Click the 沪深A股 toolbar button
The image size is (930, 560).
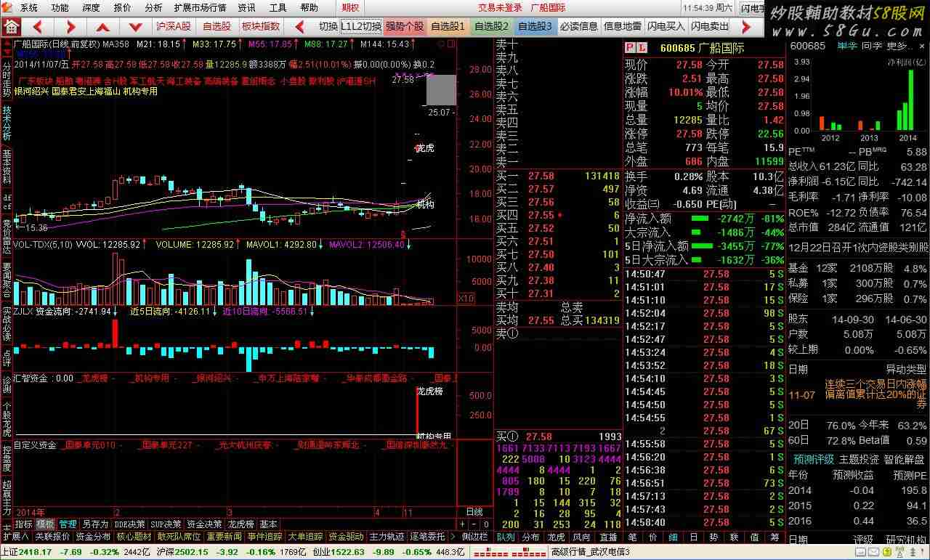coord(174,26)
